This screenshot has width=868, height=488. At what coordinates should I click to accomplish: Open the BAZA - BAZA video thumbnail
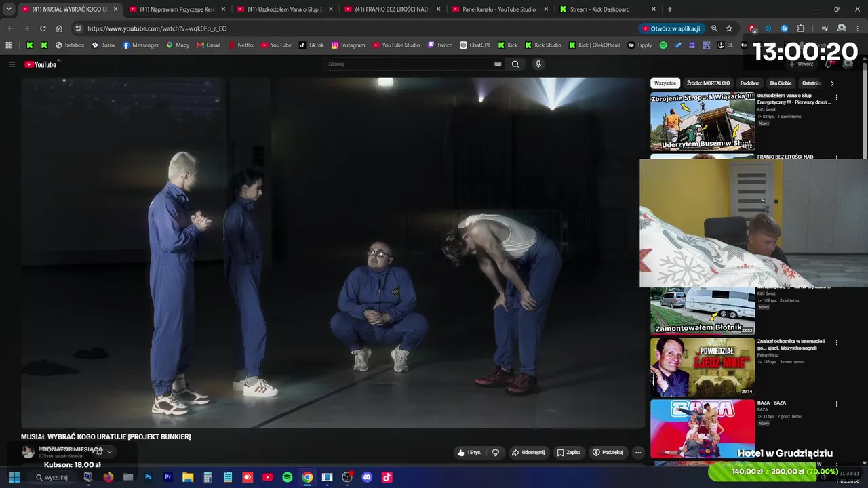[703, 428]
